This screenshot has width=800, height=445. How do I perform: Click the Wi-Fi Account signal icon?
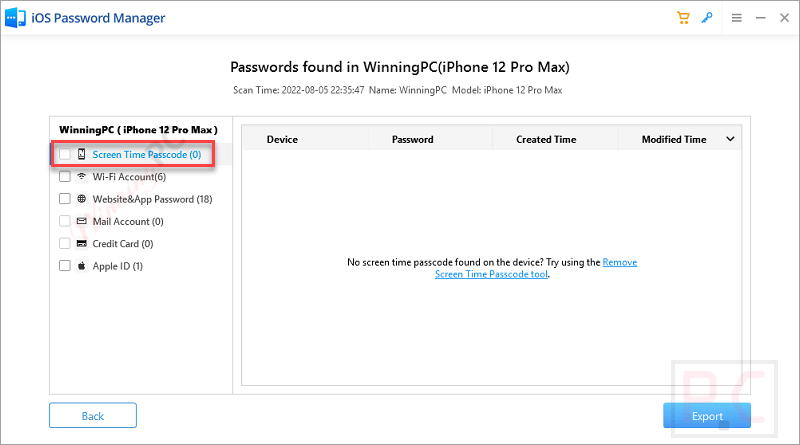pyautogui.click(x=82, y=177)
